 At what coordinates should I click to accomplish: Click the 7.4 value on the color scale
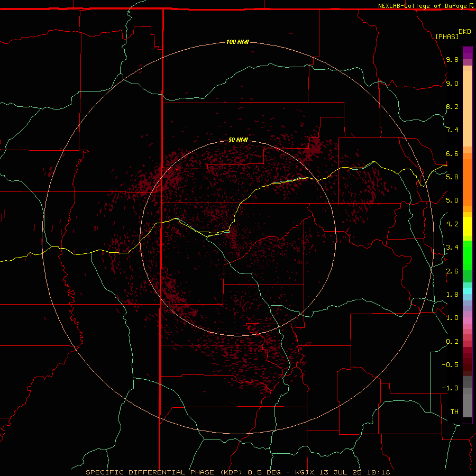click(452, 130)
